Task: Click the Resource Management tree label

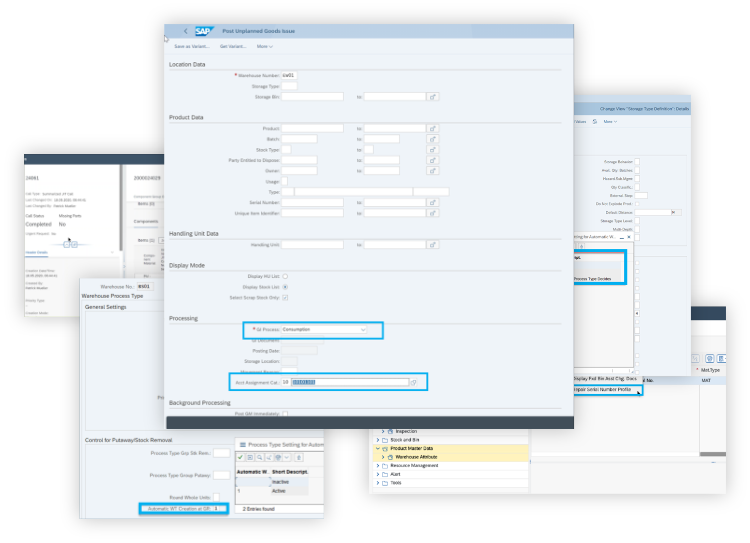Action: [414, 466]
